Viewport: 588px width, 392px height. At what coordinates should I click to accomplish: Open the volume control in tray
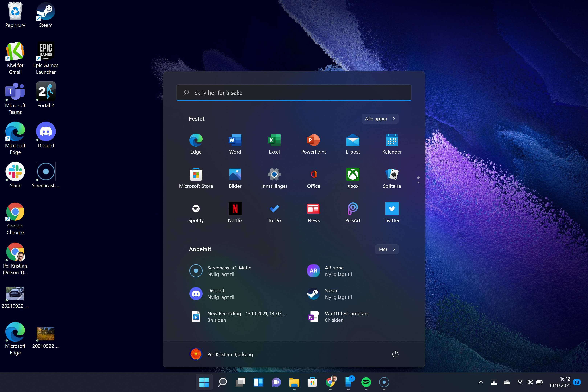[x=530, y=382]
